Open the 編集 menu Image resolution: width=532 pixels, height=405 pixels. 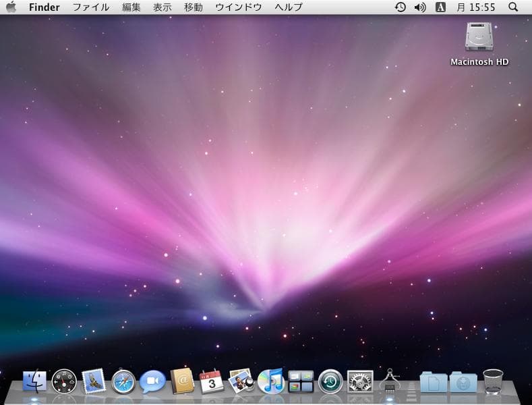click(x=131, y=7)
